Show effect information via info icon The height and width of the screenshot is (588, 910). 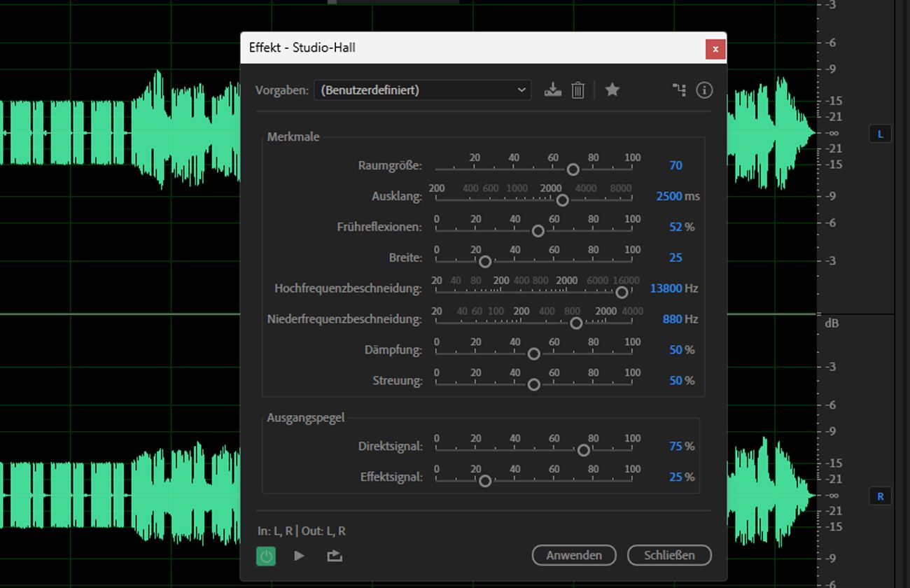[x=704, y=90]
